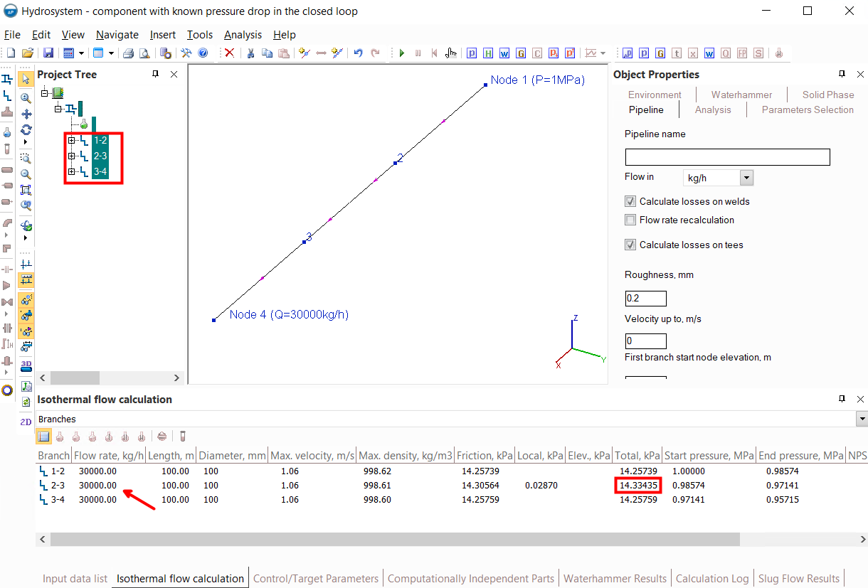Screen dimensions: 868x588
Task: Switch to the Waterhammer Results tab
Action: [615, 578]
